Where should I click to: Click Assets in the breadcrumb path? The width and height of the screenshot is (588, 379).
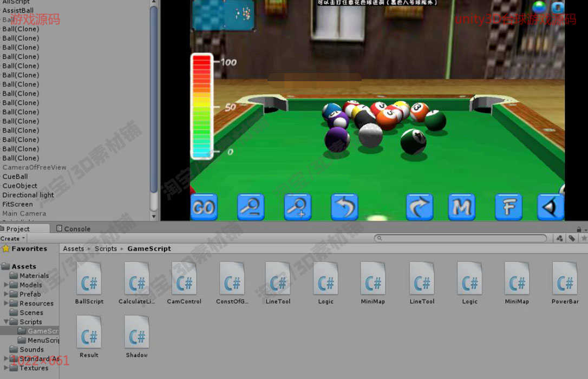pyautogui.click(x=74, y=249)
